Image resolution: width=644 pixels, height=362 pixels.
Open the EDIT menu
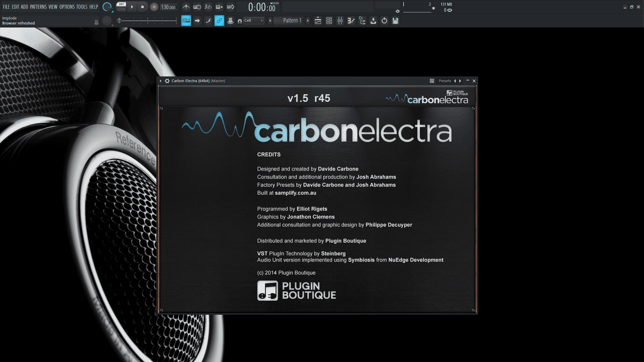point(15,7)
